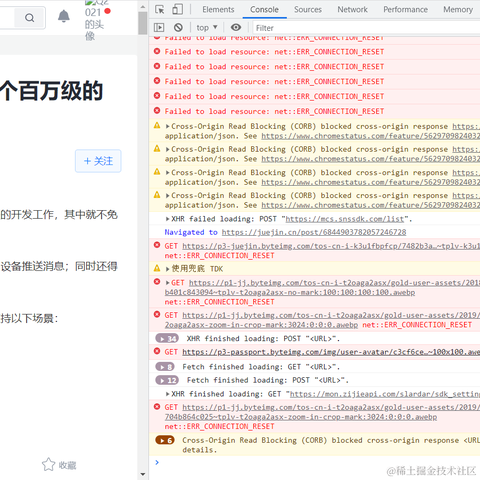Click the 收藏 star icon
The width and height of the screenshot is (480, 480).
[x=48, y=464]
